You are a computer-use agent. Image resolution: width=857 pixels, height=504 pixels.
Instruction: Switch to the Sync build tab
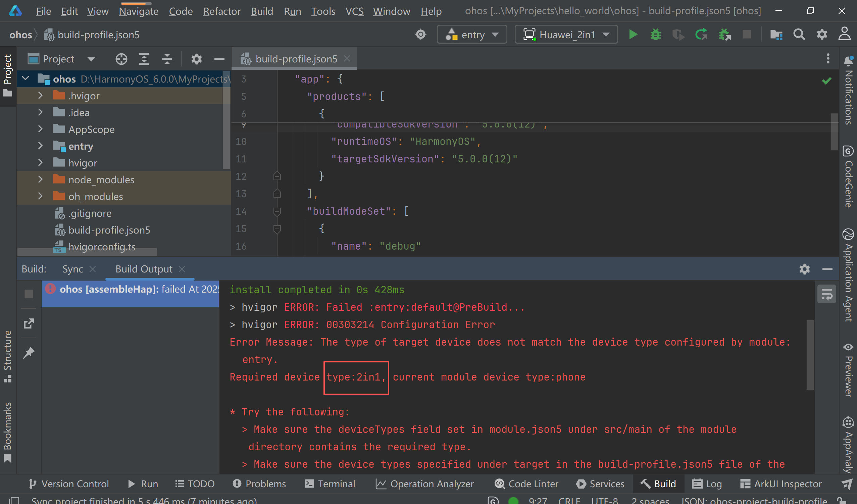coord(72,269)
